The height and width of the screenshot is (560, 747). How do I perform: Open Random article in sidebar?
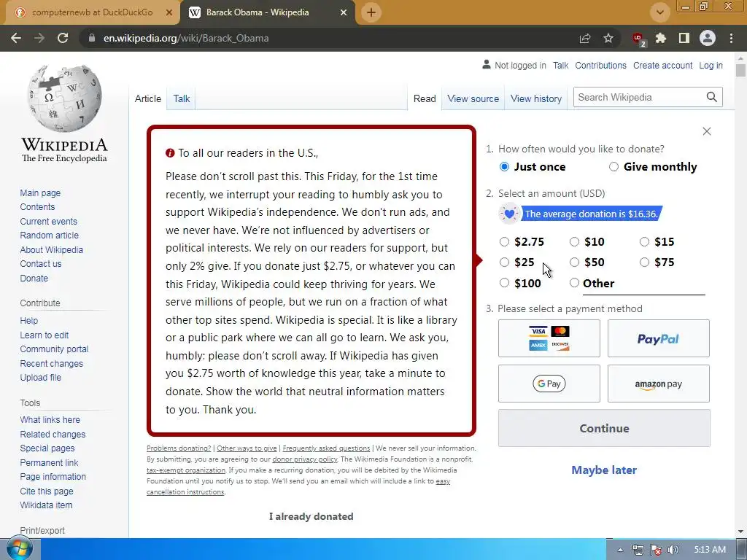(x=49, y=236)
